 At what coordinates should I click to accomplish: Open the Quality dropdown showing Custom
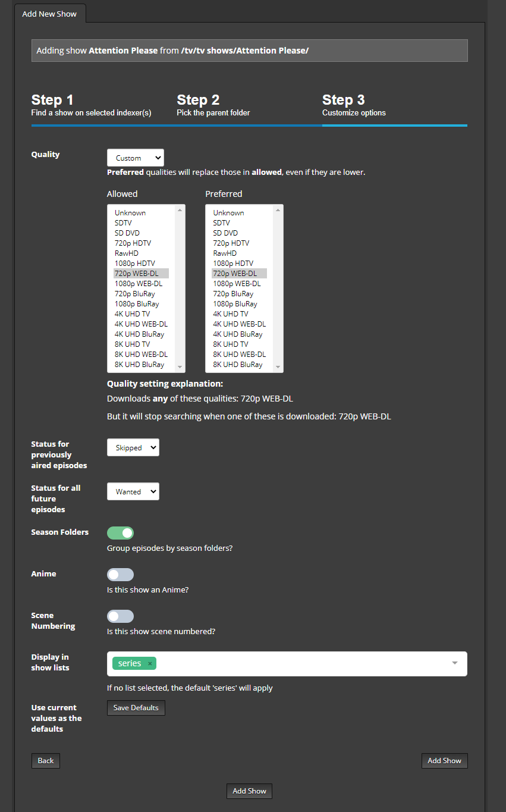(135, 157)
